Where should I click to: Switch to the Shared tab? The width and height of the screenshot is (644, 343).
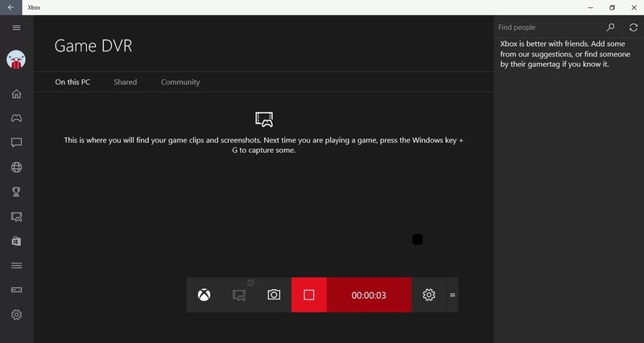pos(125,82)
